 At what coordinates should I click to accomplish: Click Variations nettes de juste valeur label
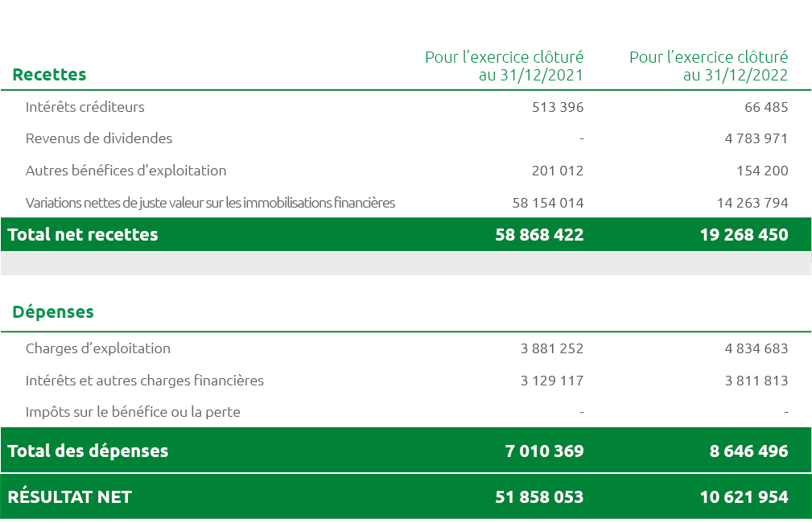pyautogui.click(x=210, y=203)
